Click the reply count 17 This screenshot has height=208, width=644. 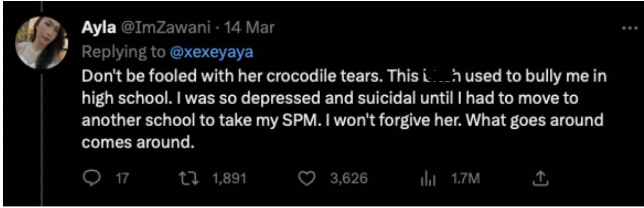point(122,179)
